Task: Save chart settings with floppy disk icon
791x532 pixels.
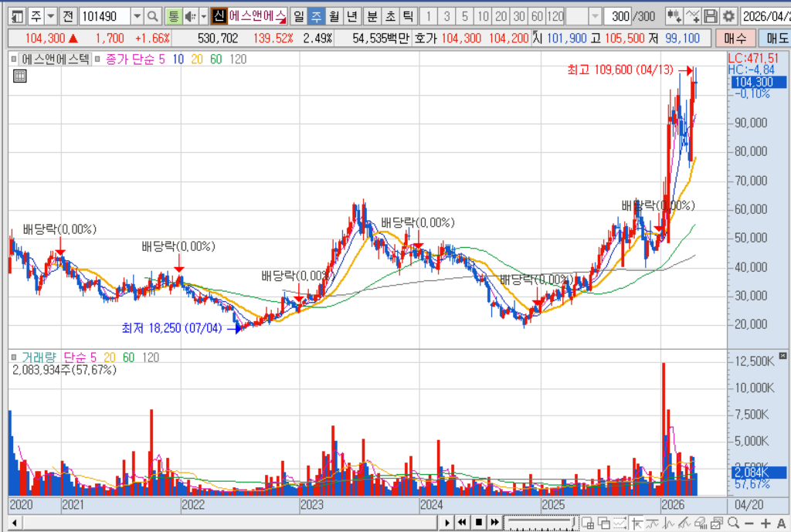Action: 711,17
